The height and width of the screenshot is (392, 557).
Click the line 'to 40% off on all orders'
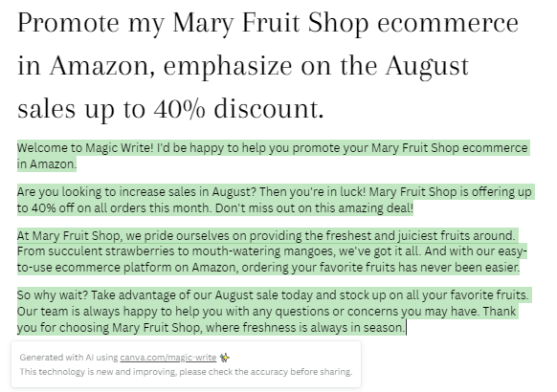click(115, 207)
